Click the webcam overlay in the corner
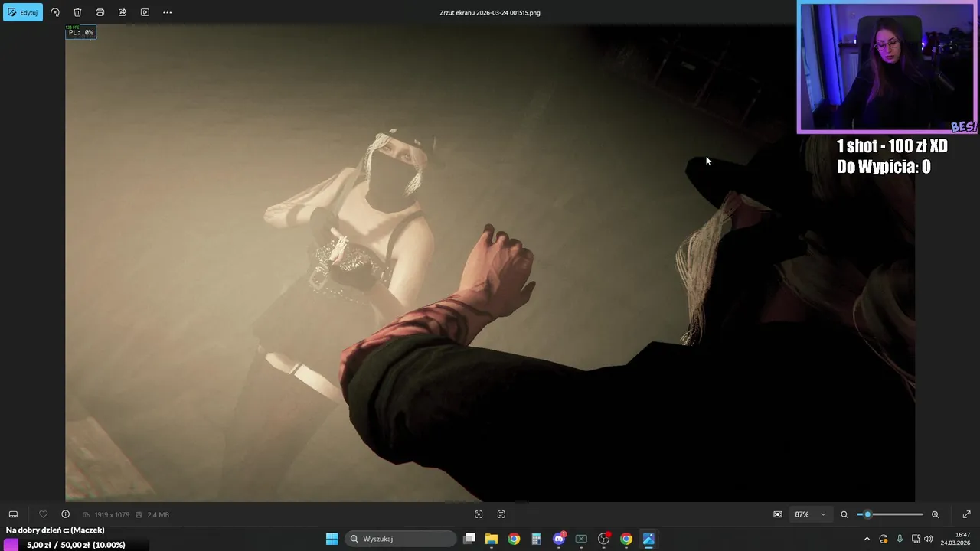The width and height of the screenshot is (980, 551). (x=887, y=67)
